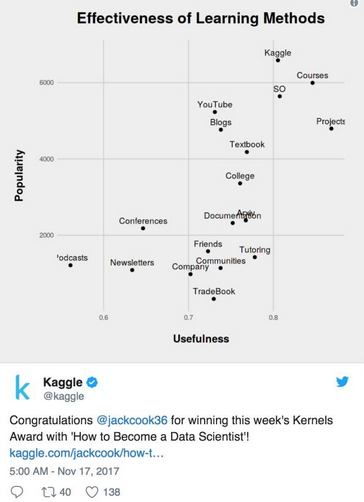
Task: Click the retweet arrows icon
Action: [48, 492]
